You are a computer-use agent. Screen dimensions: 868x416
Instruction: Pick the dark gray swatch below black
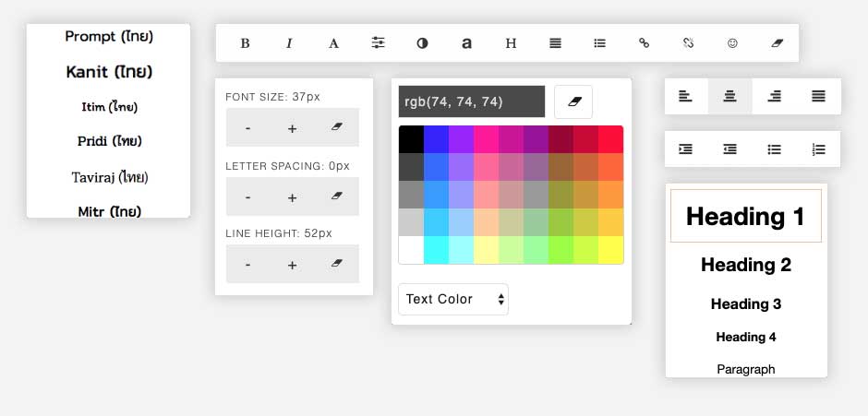[x=411, y=167]
